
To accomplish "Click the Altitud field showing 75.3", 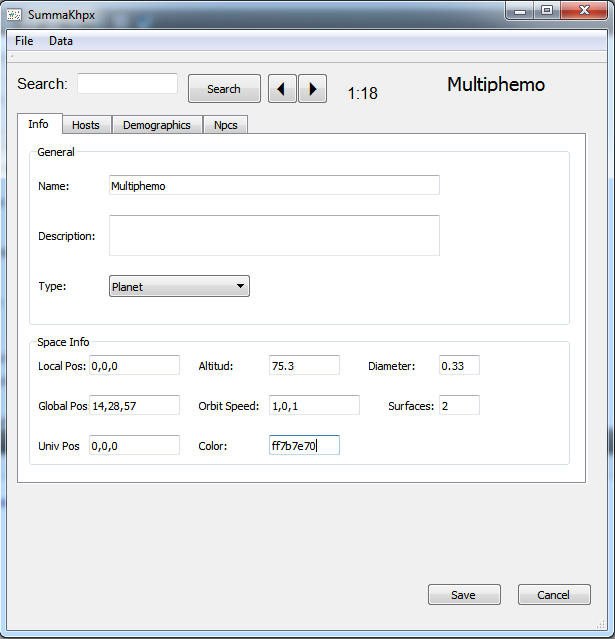I will pos(304,365).
